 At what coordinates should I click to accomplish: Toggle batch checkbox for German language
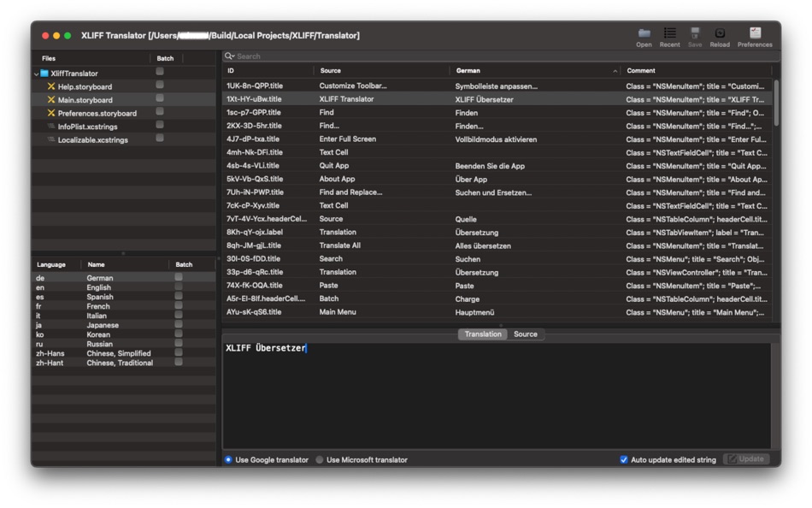pos(179,277)
